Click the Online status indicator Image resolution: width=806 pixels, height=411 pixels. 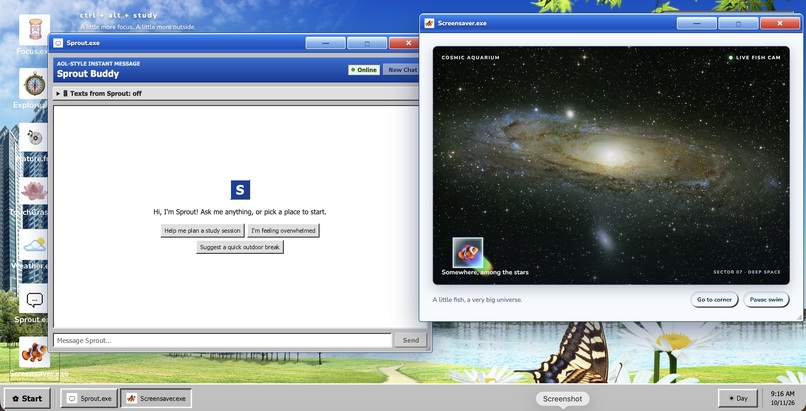point(363,70)
